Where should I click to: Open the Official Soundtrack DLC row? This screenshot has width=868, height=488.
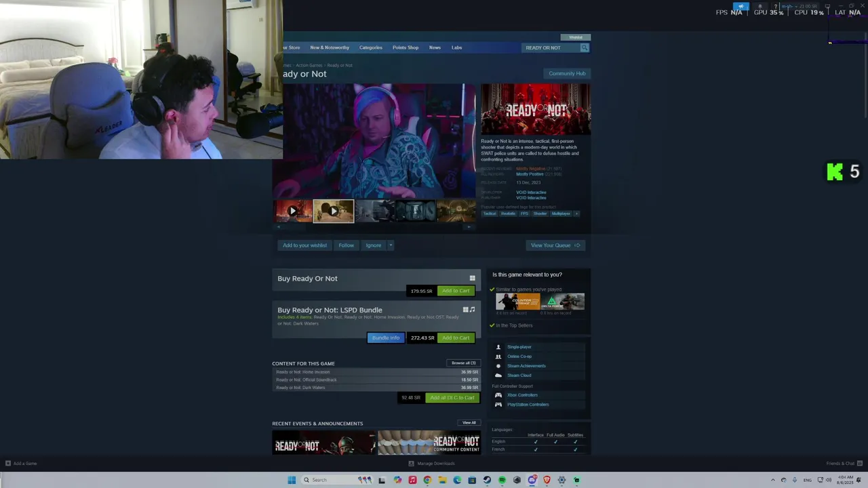click(x=376, y=380)
